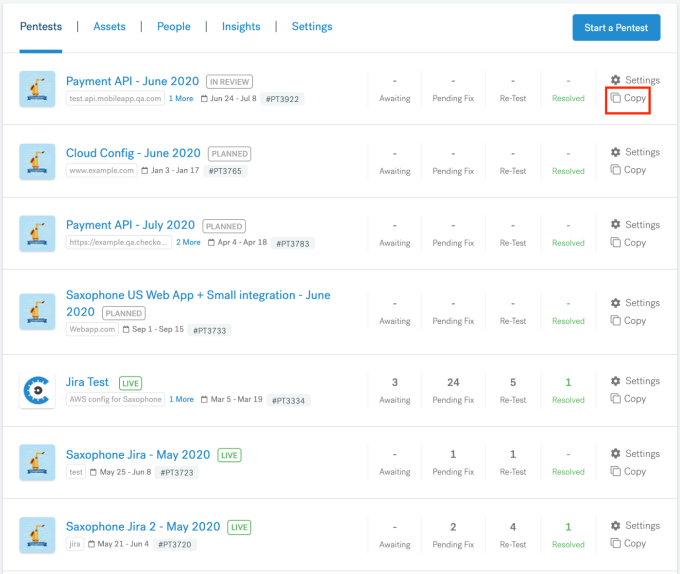
Task: Click the Webapp.com asset tag
Action: 92,329
